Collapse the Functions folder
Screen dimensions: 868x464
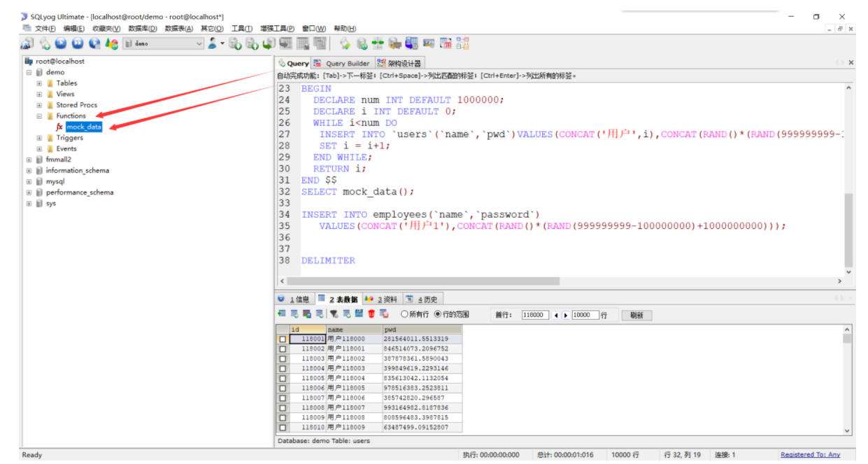click(39, 116)
